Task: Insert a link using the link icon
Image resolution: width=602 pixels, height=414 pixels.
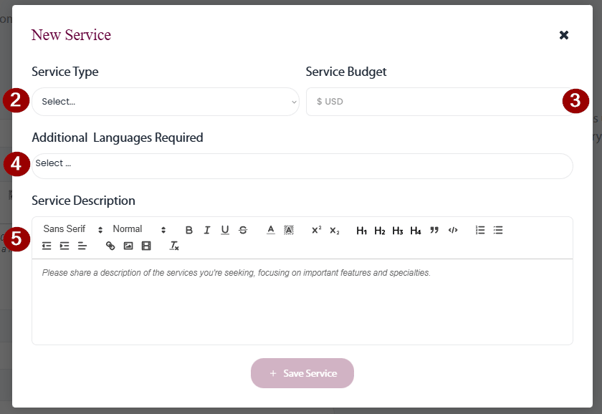Action: [x=110, y=246]
